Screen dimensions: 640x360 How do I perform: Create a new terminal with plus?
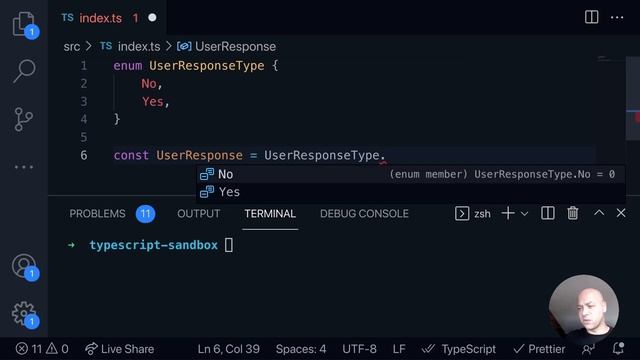tap(508, 213)
